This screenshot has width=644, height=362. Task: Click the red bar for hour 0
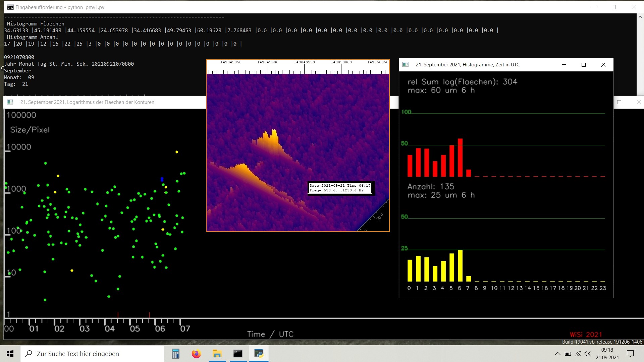coord(410,166)
